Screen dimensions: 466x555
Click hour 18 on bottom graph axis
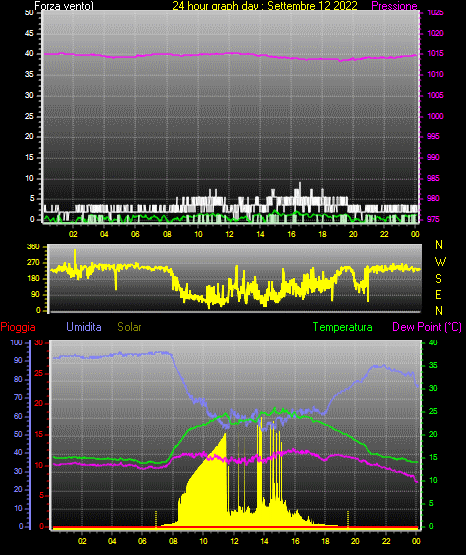326,541
